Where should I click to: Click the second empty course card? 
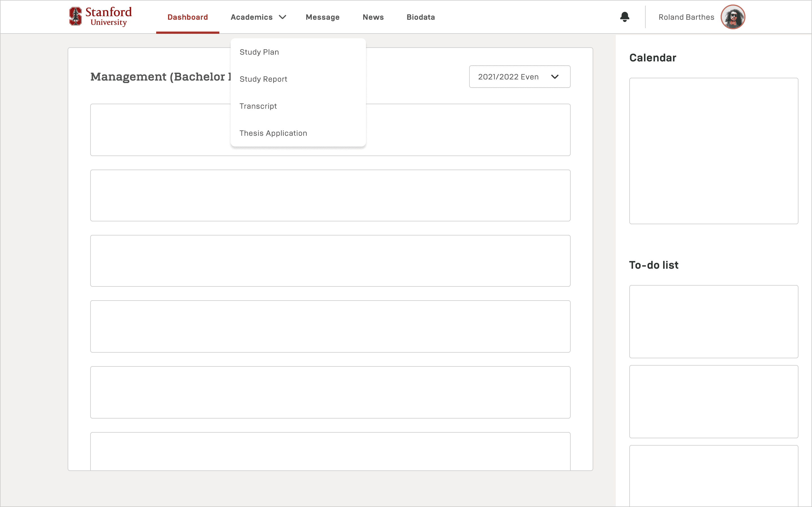[330, 195]
